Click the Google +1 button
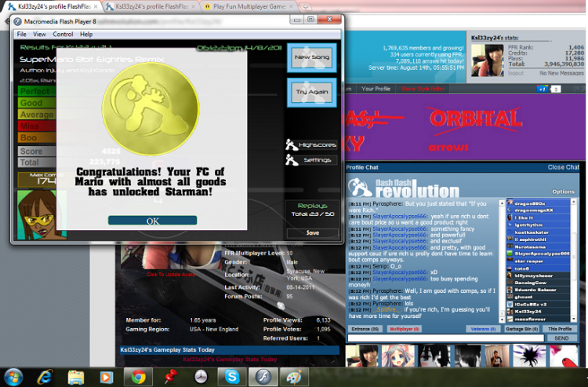This screenshot has width=588, height=387. pyautogui.click(x=543, y=89)
